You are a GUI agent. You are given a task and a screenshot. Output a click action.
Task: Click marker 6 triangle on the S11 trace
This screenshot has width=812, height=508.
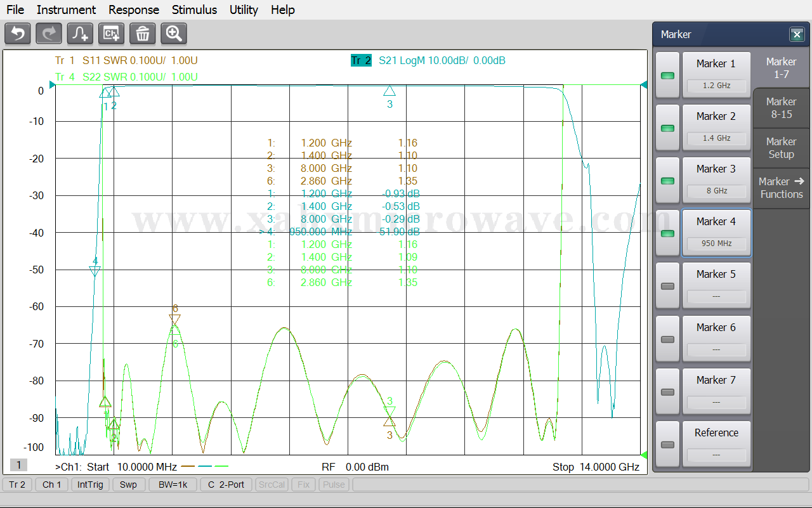point(175,320)
